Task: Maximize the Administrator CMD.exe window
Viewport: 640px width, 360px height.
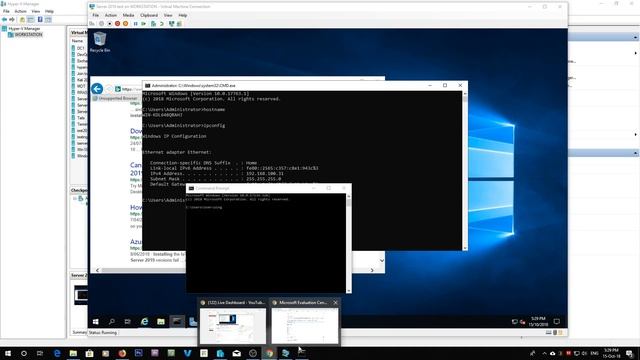Action: click(445, 85)
